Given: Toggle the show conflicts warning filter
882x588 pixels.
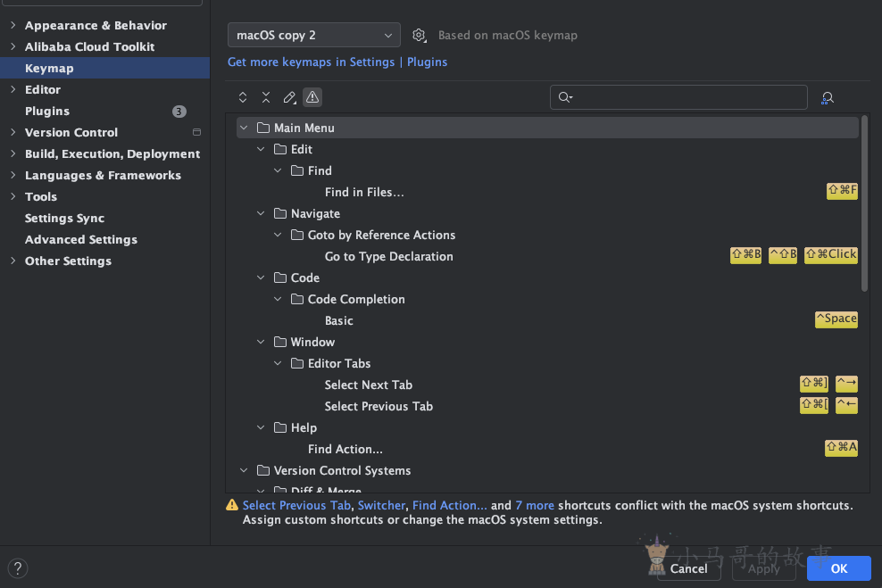Looking at the screenshot, I should click(312, 97).
